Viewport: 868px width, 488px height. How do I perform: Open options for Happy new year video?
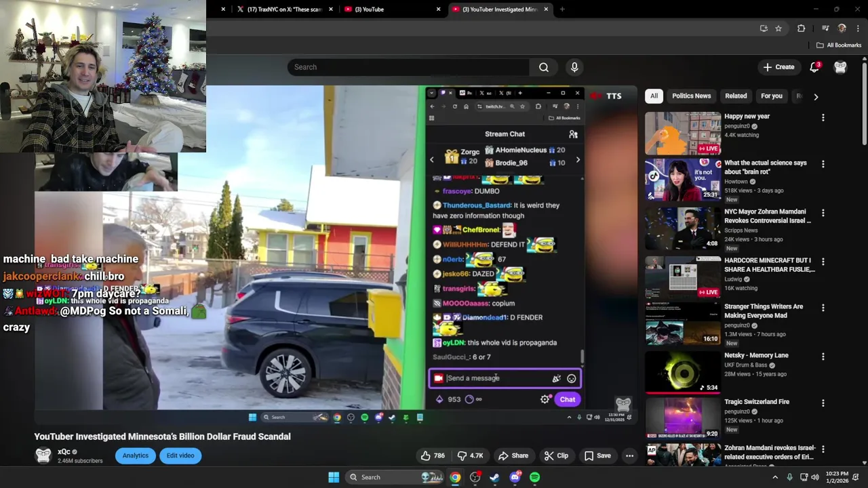[823, 118]
